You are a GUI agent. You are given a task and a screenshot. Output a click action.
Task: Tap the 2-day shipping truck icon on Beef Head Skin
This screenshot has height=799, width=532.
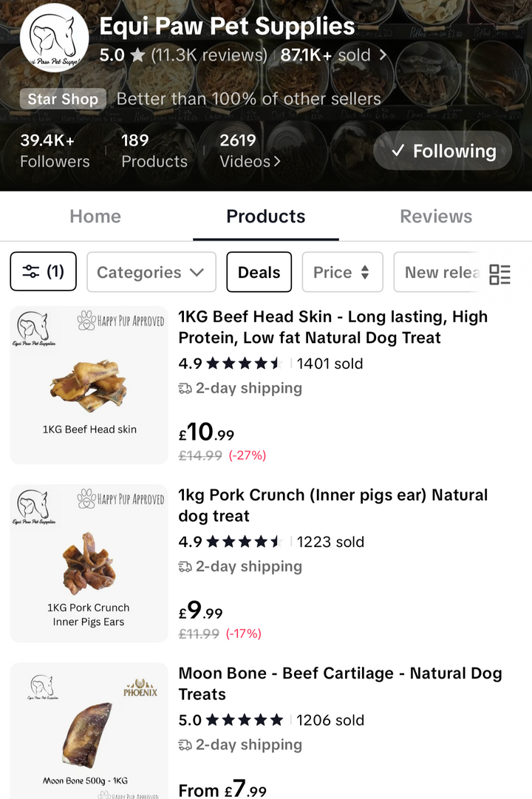pos(185,389)
